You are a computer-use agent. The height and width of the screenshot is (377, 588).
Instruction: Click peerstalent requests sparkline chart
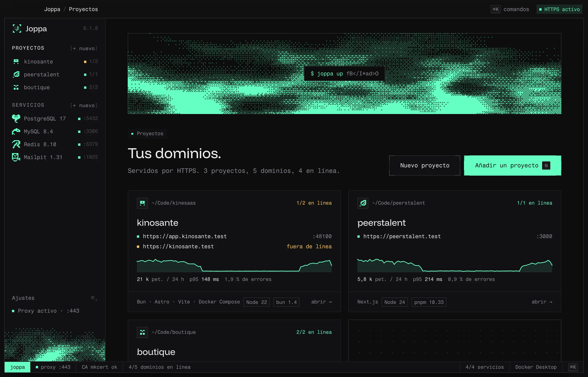pyautogui.click(x=455, y=265)
